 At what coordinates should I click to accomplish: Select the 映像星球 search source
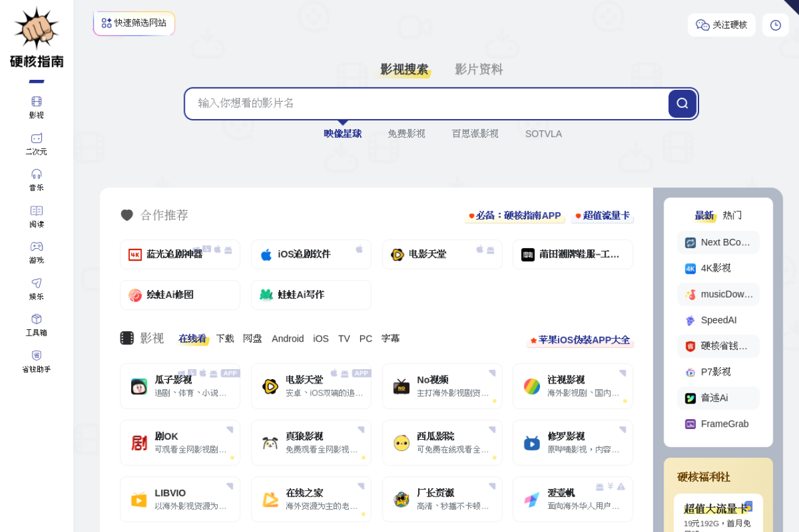343,133
